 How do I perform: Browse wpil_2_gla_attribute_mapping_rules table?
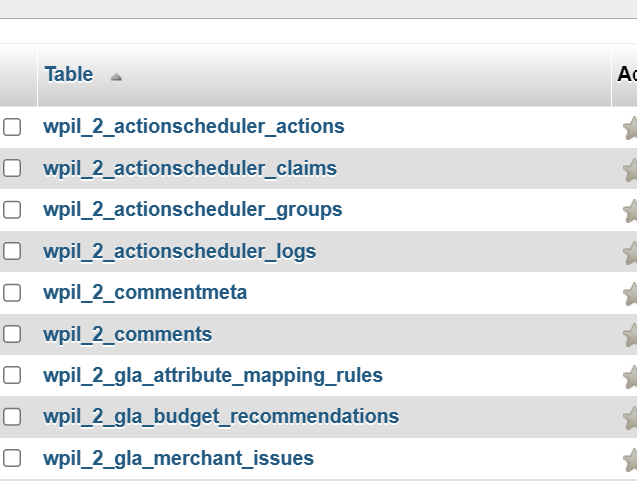213,375
